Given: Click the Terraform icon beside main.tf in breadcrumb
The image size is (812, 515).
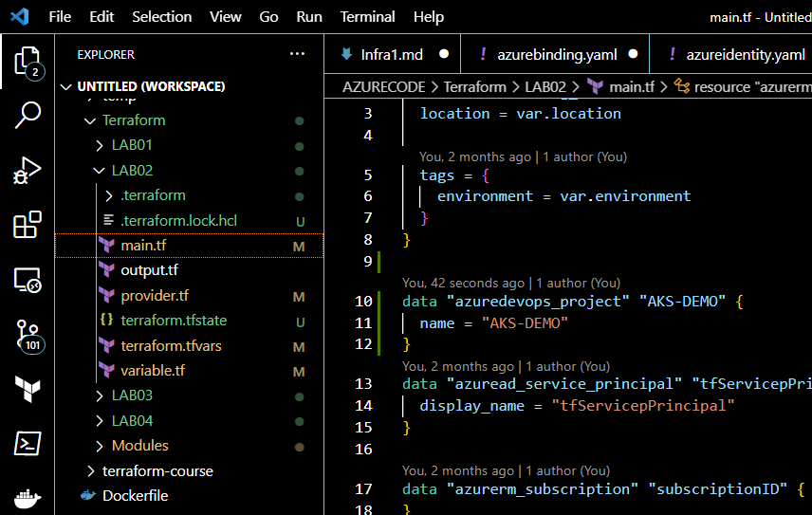Looking at the screenshot, I should (595, 87).
